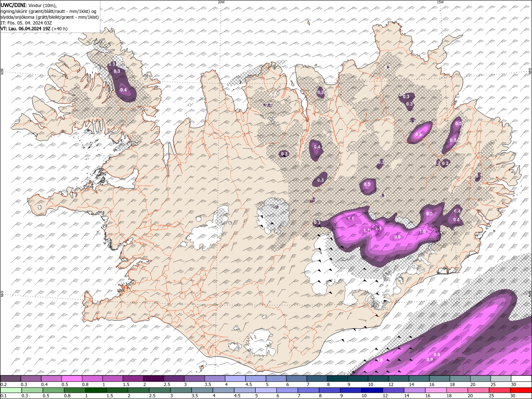The height and width of the screenshot is (399, 532).
Task: Click the '1.4' snowfall value on the map
Action: (379, 229)
